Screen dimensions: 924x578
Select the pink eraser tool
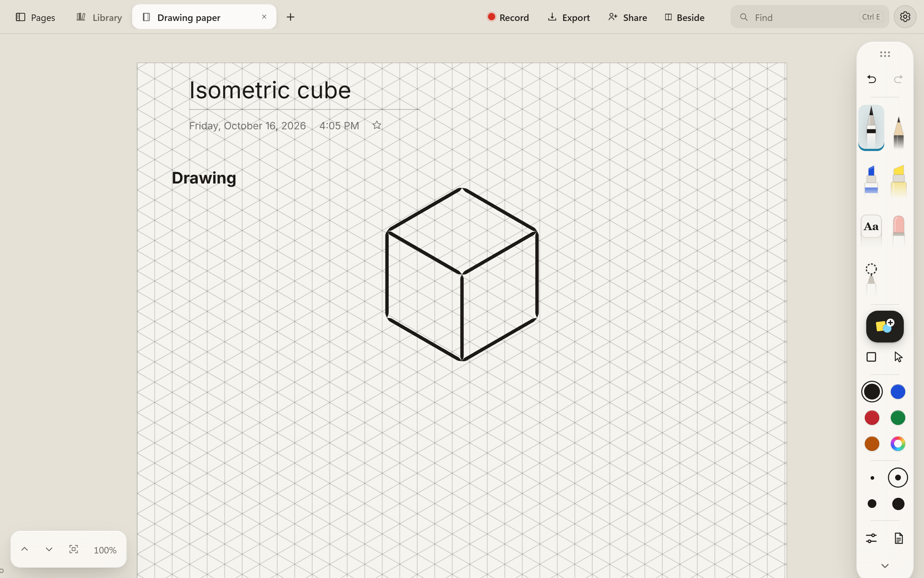pos(898,230)
